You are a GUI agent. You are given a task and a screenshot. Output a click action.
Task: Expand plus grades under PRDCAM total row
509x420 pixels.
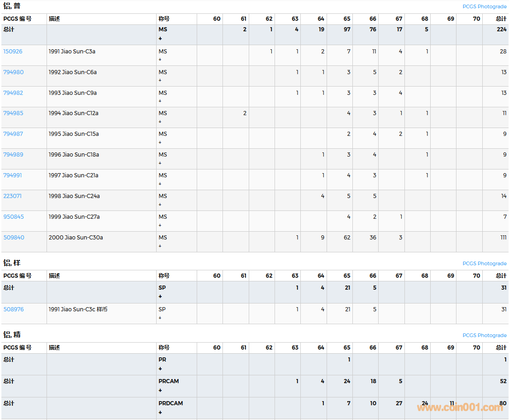click(x=160, y=413)
